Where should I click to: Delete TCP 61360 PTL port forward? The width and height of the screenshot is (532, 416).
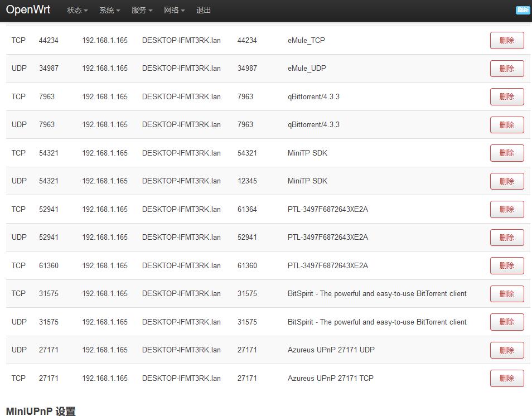pos(506,266)
